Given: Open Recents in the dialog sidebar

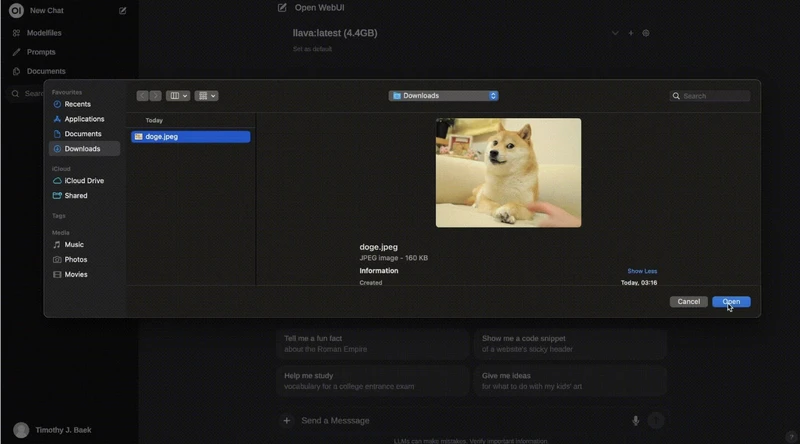Looking at the screenshot, I should tap(77, 104).
